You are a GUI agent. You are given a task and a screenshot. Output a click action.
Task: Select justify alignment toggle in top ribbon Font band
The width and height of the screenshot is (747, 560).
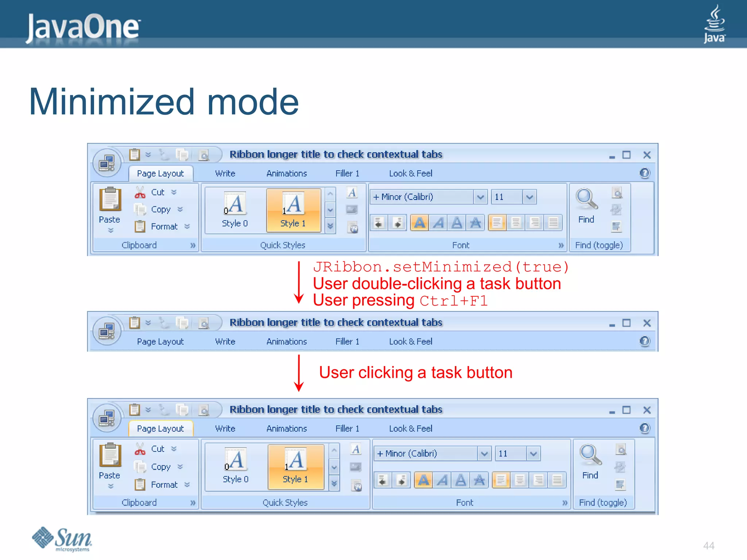tap(553, 222)
